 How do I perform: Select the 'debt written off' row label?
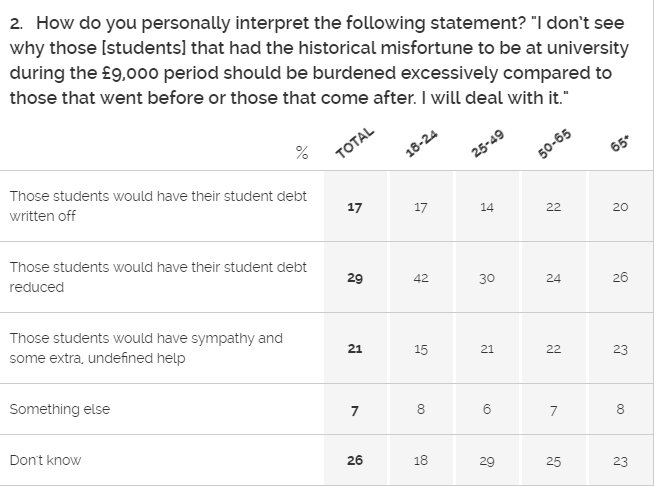(158, 206)
